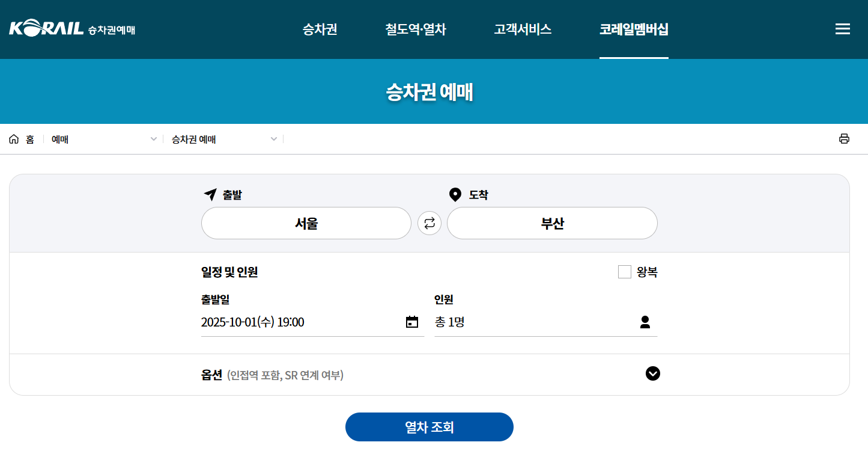Click the home icon in breadcrumb
The image size is (868, 454).
pyautogui.click(x=14, y=139)
